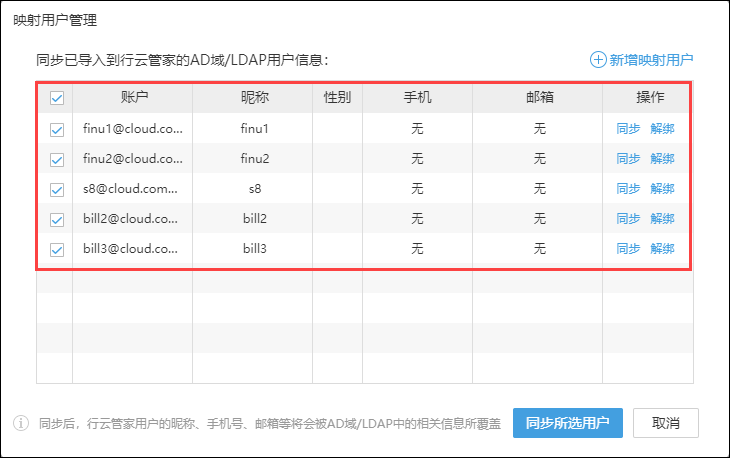Click 解绑 link for finu1 row
Viewport: 730px width, 458px height.
pyautogui.click(x=662, y=129)
